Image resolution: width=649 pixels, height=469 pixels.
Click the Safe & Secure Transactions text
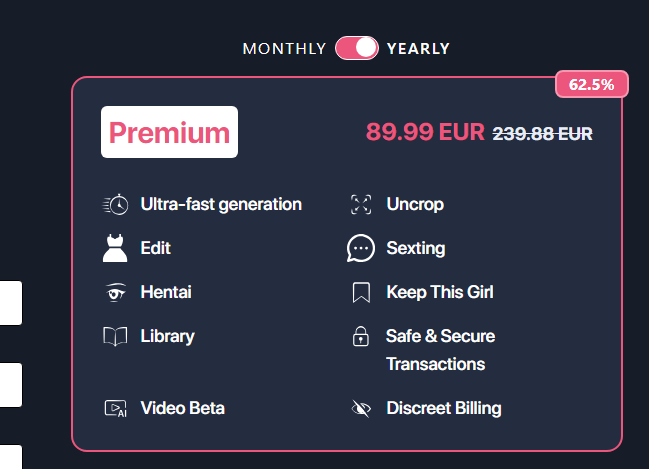pyautogui.click(x=440, y=350)
